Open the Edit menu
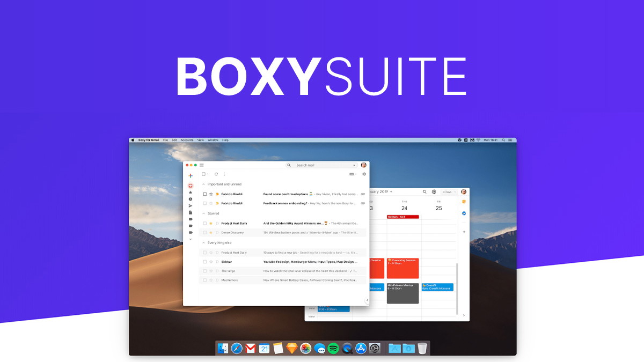This screenshot has height=362, width=644. click(x=174, y=140)
